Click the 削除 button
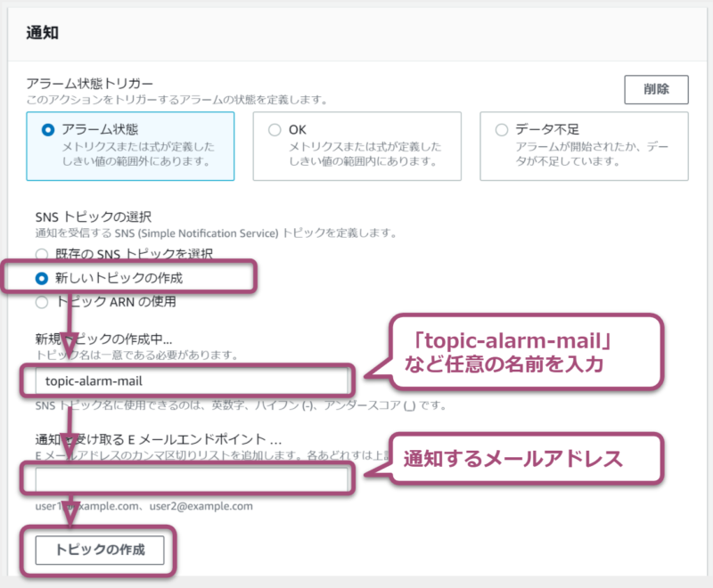 tap(656, 89)
